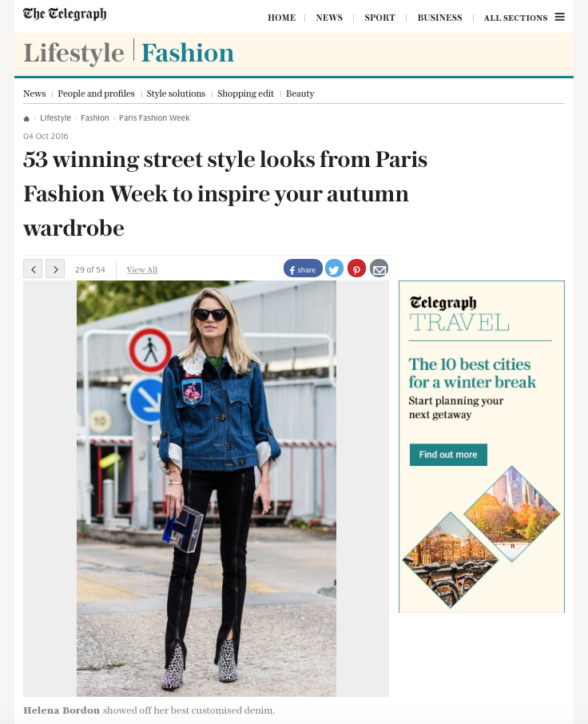Pin this image on Pinterest
The width and height of the screenshot is (588, 724).
(356, 269)
